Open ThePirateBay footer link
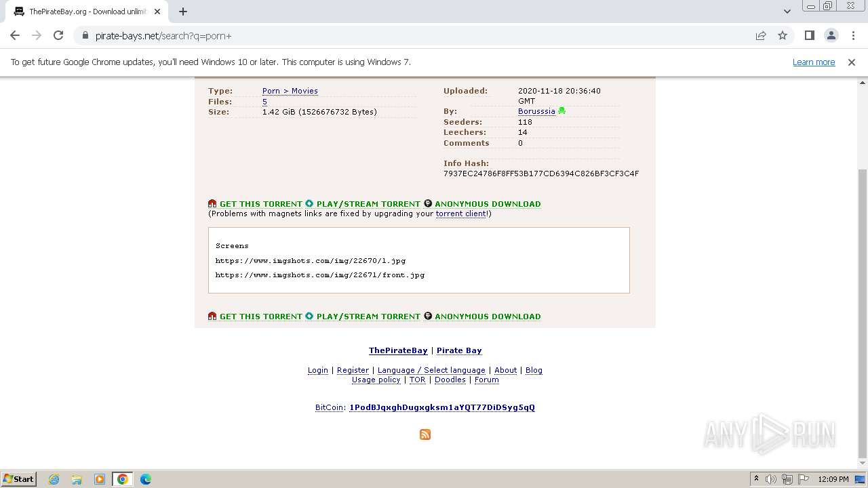 [398, 350]
